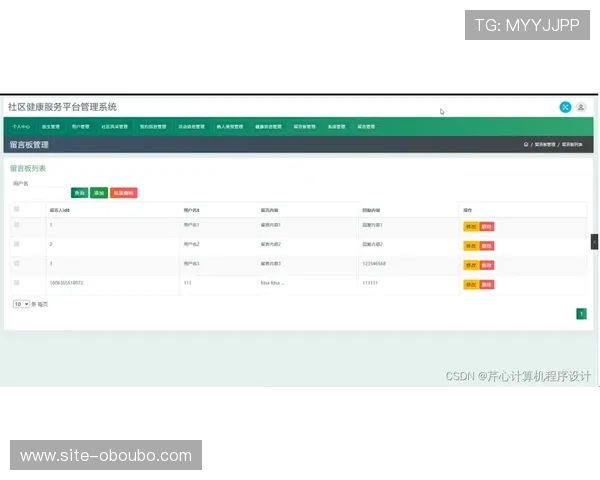Click the blue fullscreen icon in header
Screen dimensions: 600x480
pyautogui.click(x=565, y=107)
